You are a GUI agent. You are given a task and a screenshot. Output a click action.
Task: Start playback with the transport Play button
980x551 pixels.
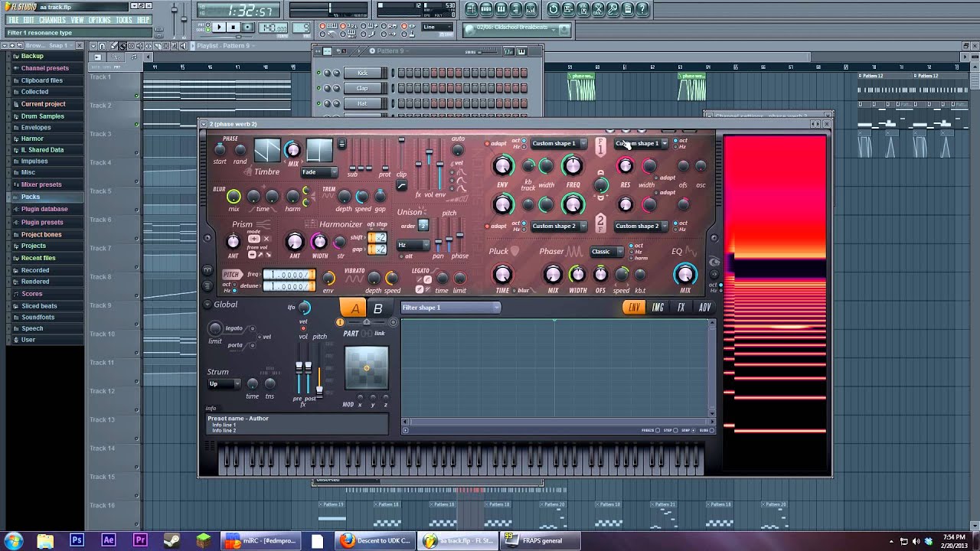tap(219, 28)
